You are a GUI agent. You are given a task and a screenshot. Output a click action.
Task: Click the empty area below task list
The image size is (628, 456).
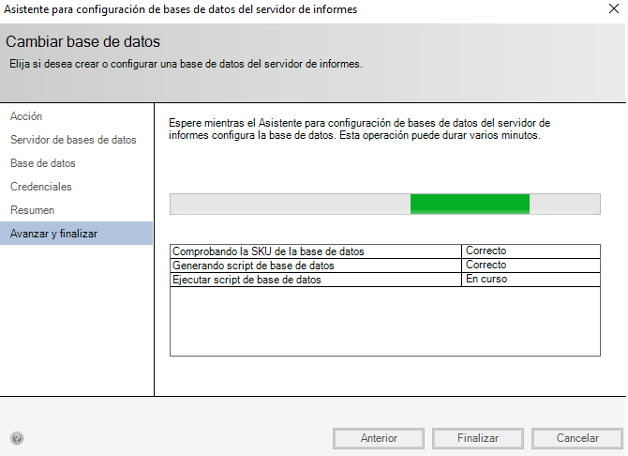coord(384,320)
